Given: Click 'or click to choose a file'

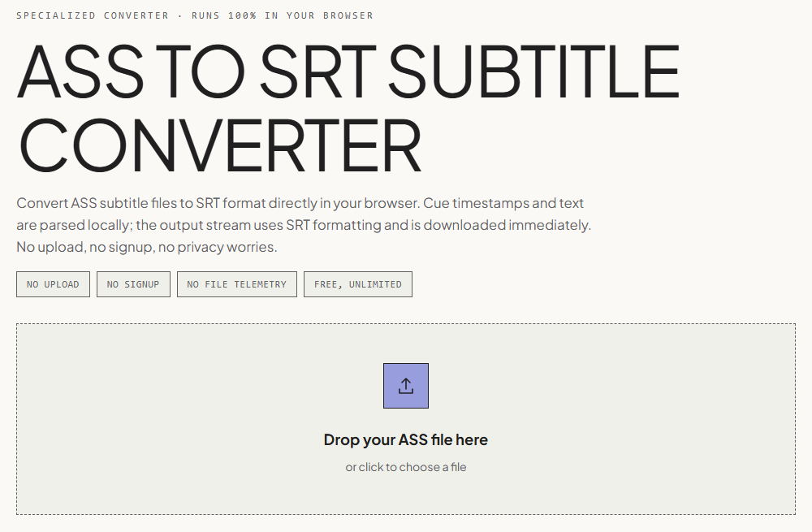Looking at the screenshot, I should (405, 467).
